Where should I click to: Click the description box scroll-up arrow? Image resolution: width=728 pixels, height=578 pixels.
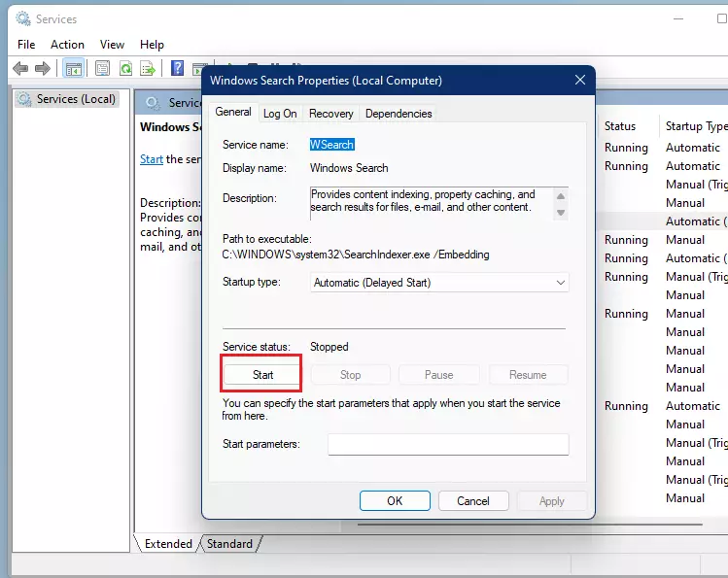[561, 196]
